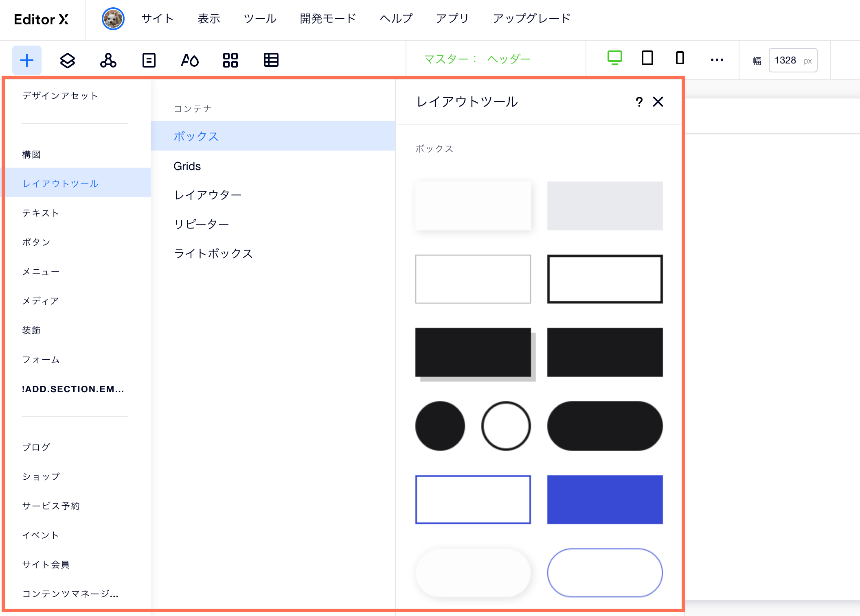Screen dimensions: 860x616
Task: Add the white shadowed pill preset
Action: [x=473, y=573]
